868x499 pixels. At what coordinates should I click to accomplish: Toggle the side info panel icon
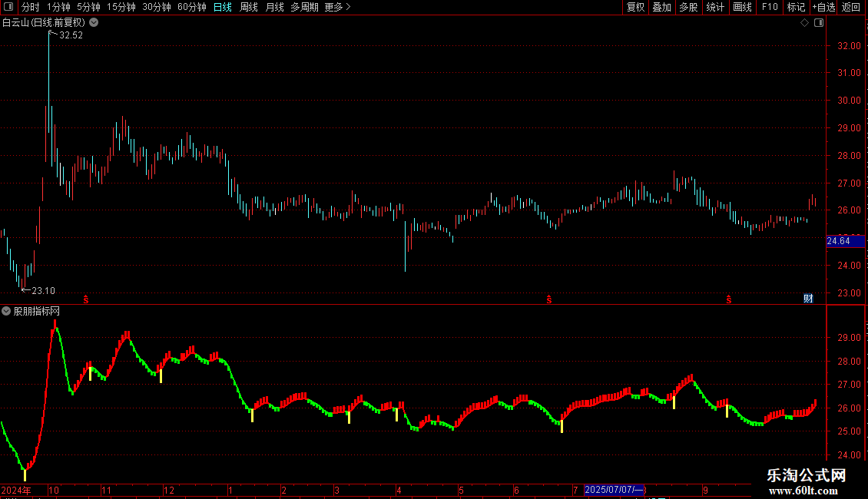pyautogui.click(x=819, y=23)
